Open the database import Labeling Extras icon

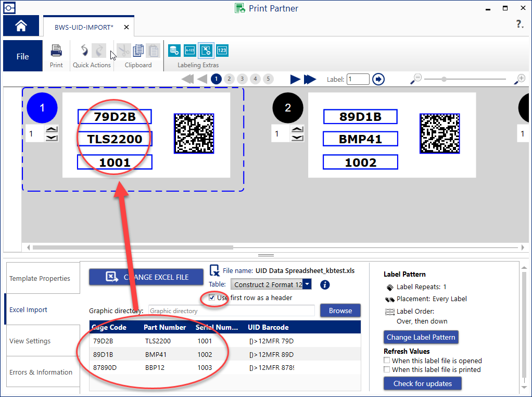174,50
